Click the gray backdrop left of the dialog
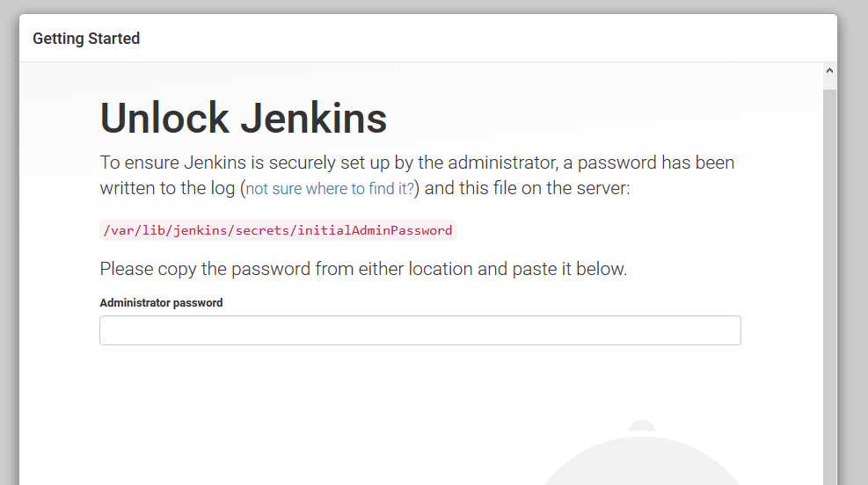This screenshot has width=868, height=485. pos(9,264)
